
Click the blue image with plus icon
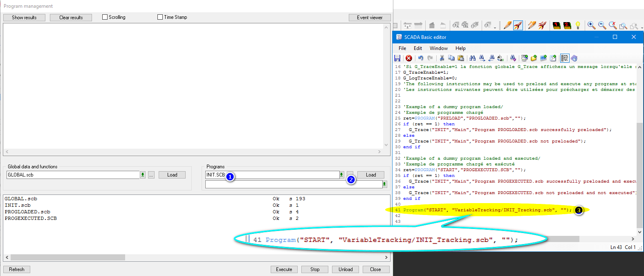(x=543, y=58)
